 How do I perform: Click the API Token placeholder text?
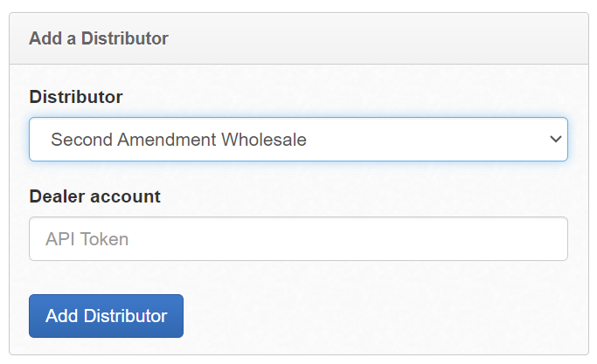click(x=87, y=239)
